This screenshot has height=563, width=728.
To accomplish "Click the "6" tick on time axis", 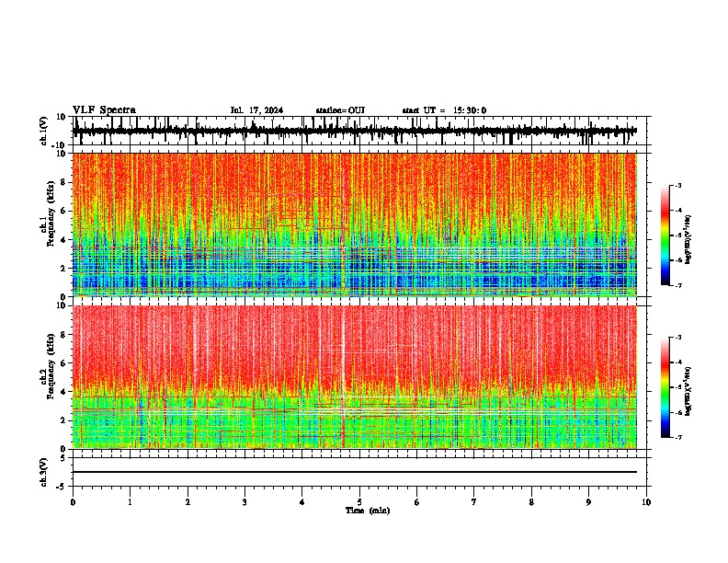I will pos(416,502).
